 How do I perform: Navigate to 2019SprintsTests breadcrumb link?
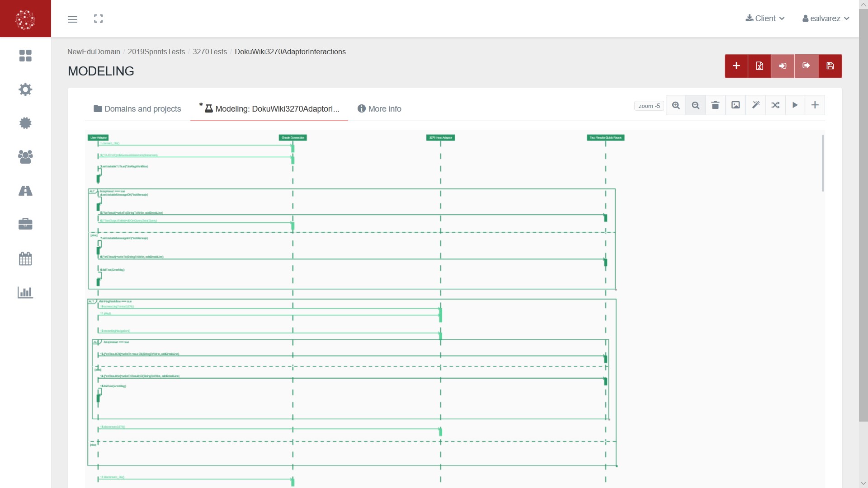click(x=156, y=52)
